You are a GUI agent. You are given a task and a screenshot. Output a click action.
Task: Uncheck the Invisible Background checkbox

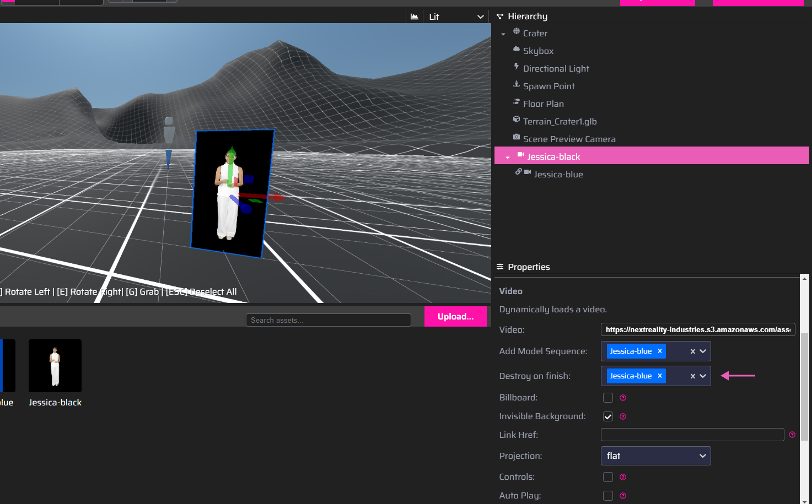click(608, 416)
